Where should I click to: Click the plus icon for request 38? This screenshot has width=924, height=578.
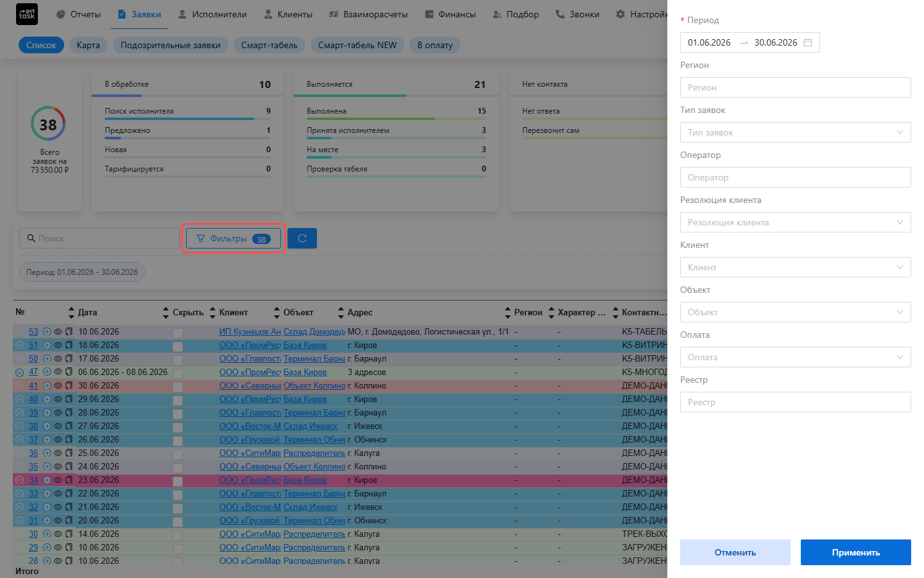[x=47, y=426]
